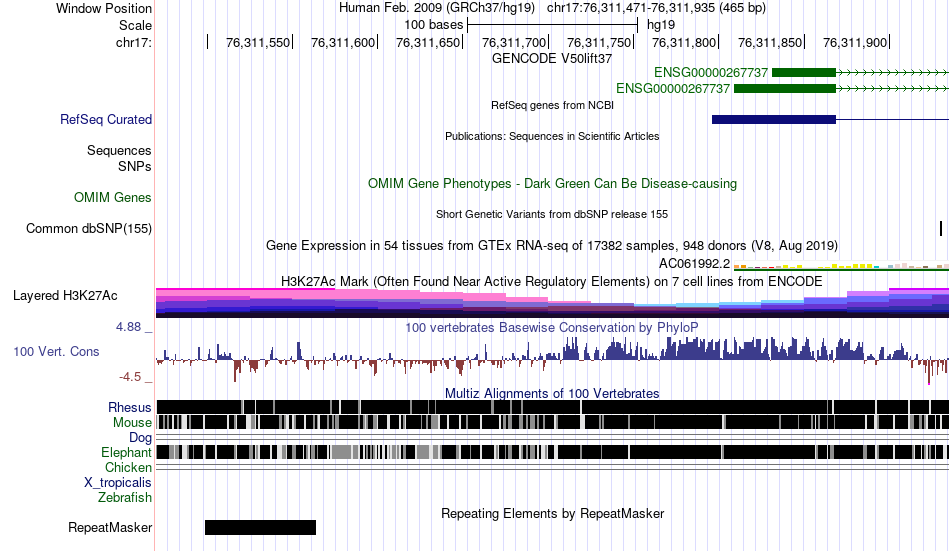Click the Common dbSNP(155) track label
Screen dimensions: 950x551
pyautogui.click(x=89, y=229)
